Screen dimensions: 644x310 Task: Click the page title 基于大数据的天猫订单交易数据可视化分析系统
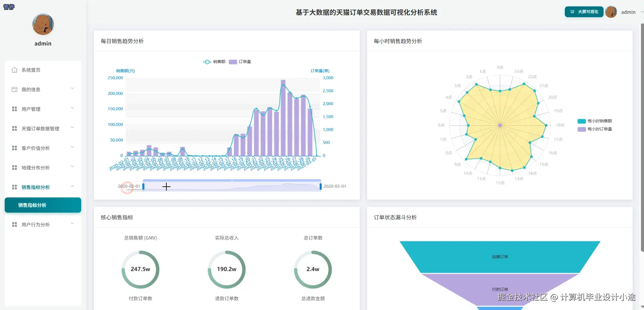(x=366, y=12)
